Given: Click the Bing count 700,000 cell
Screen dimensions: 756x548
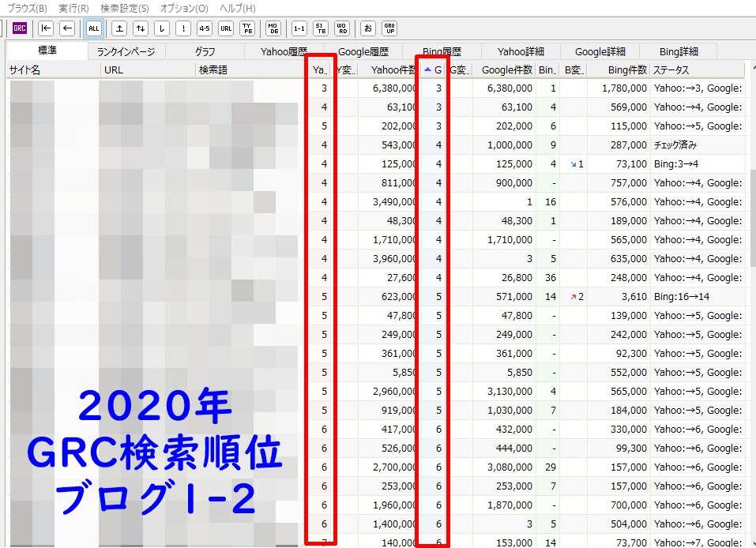Looking at the screenshot, I should [619, 505].
